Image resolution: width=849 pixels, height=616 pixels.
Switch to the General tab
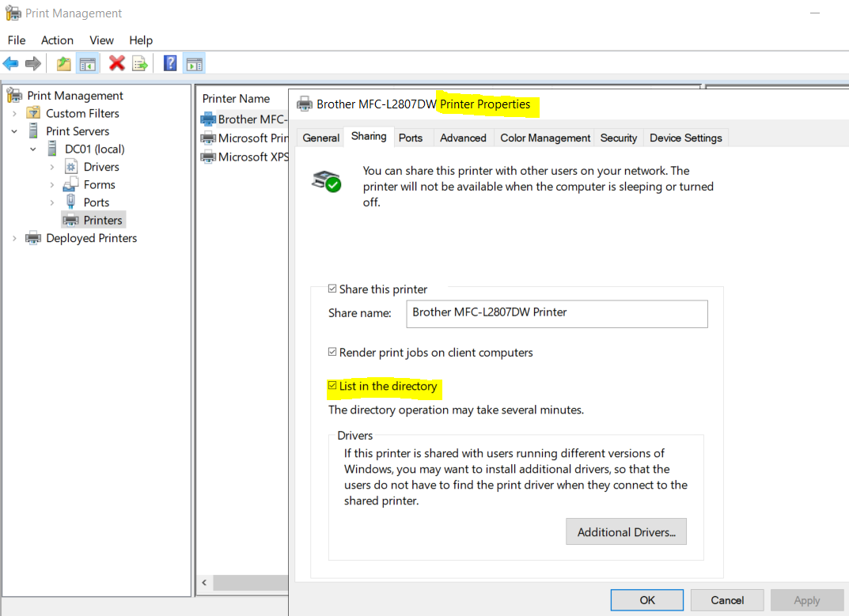pos(321,138)
